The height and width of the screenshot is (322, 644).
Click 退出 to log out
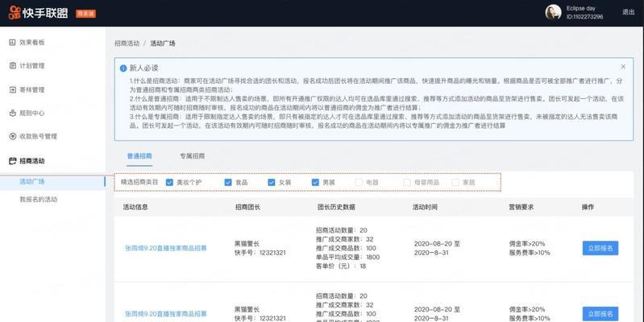pyautogui.click(x=628, y=12)
